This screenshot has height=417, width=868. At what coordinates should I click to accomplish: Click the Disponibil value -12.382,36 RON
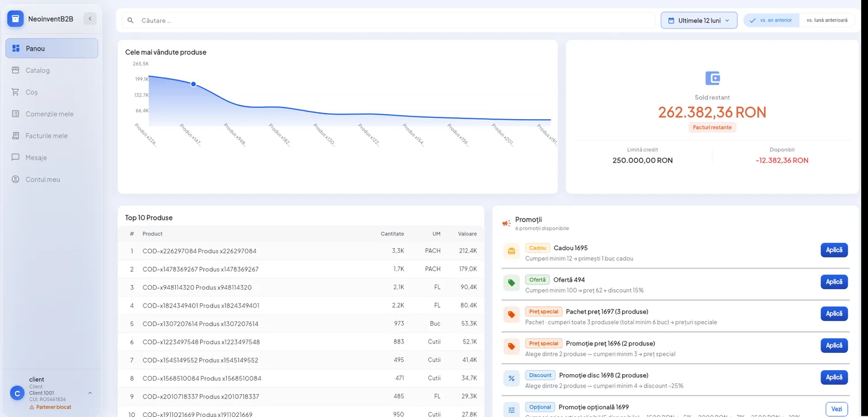782,160
